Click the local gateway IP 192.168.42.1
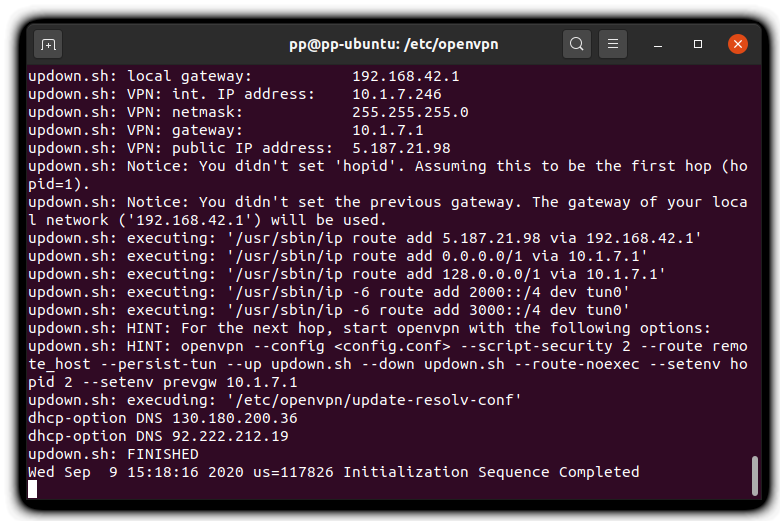The image size is (780, 521). 406,76
